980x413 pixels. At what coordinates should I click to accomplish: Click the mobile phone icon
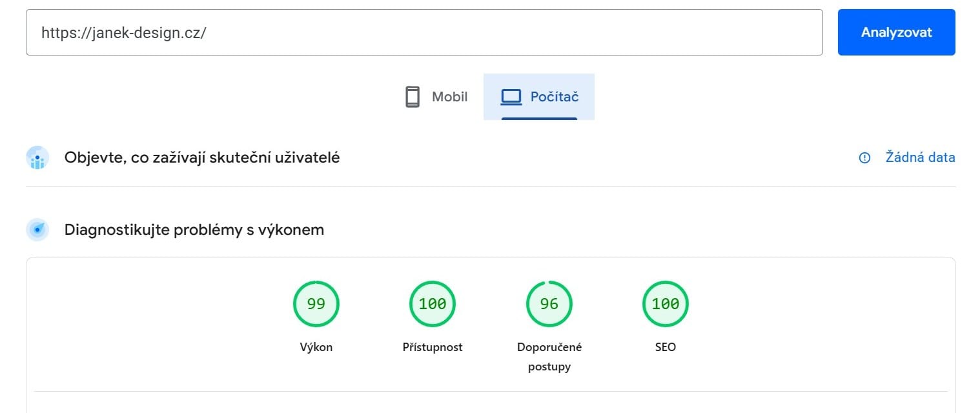tap(413, 97)
